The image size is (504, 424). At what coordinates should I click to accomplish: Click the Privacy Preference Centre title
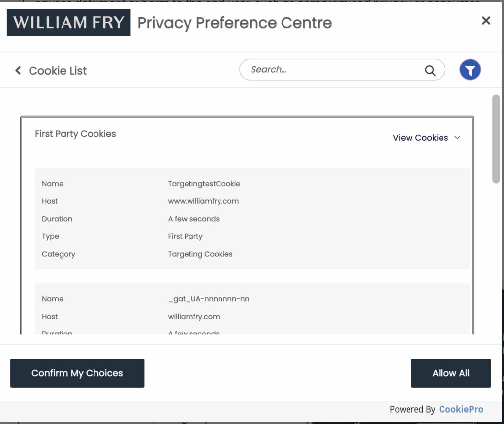234,23
